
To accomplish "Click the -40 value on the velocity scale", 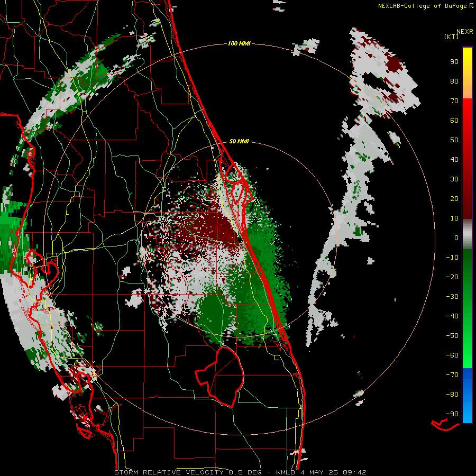I will coord(452,316).
